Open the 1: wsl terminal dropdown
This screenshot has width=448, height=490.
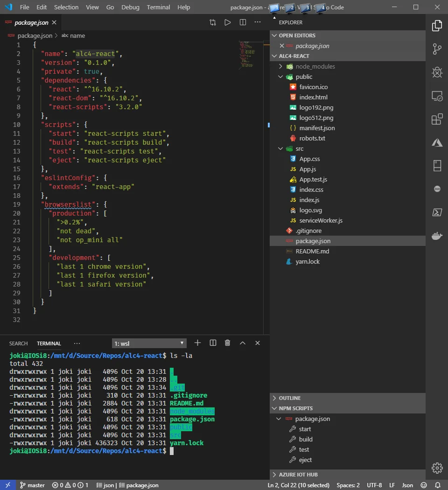(x=149, y=343)
